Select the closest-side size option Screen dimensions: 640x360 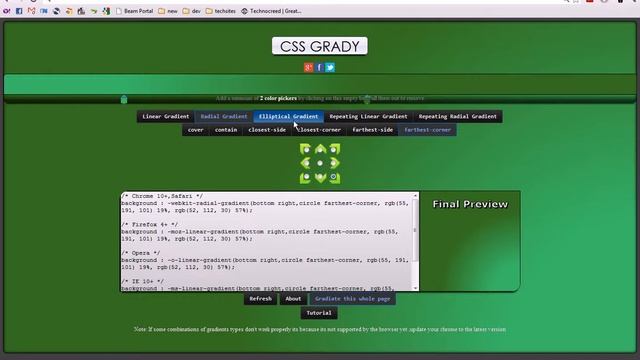tap(267, 130)
